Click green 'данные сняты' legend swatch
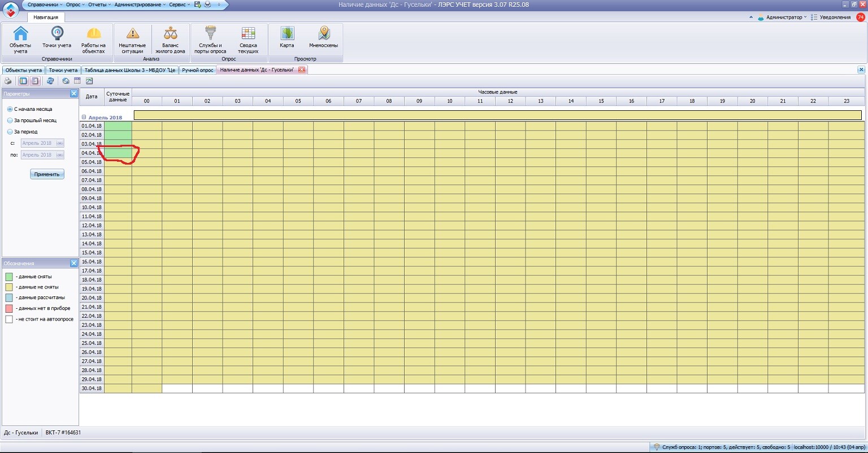The height and width of the screenshot is (453, 868). coord(9,277)
